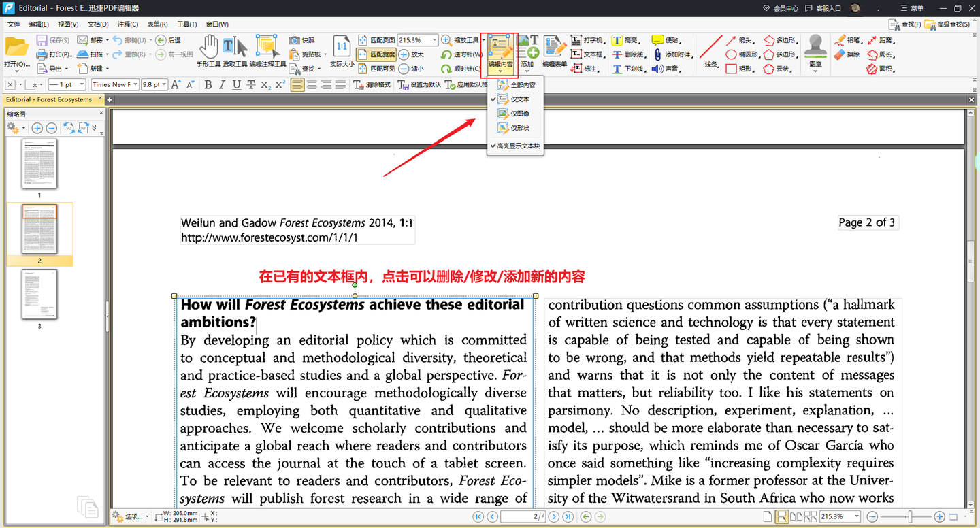Open the File (文件) menu
Viewport: 980px width, 528px height.
[14, 24]
